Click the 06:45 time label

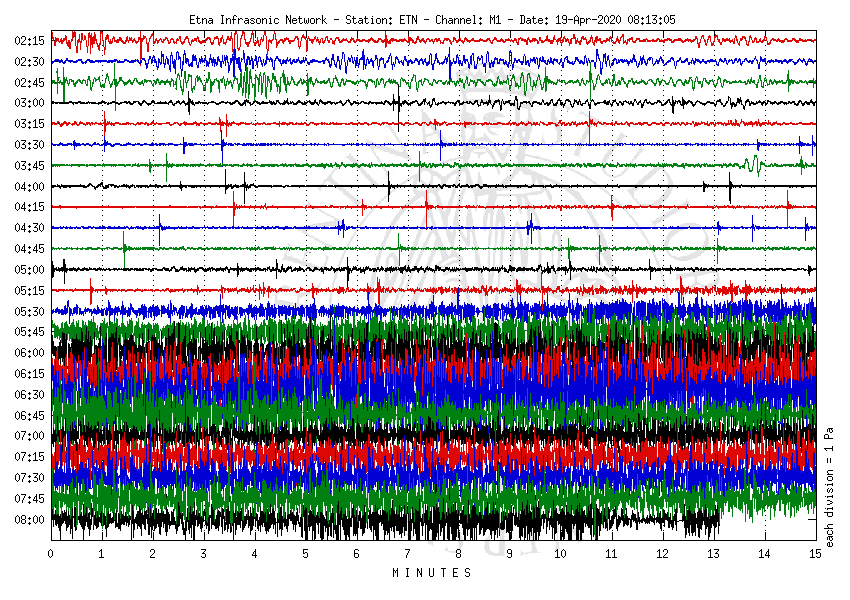pyautogui.click(x=29, y=415)
